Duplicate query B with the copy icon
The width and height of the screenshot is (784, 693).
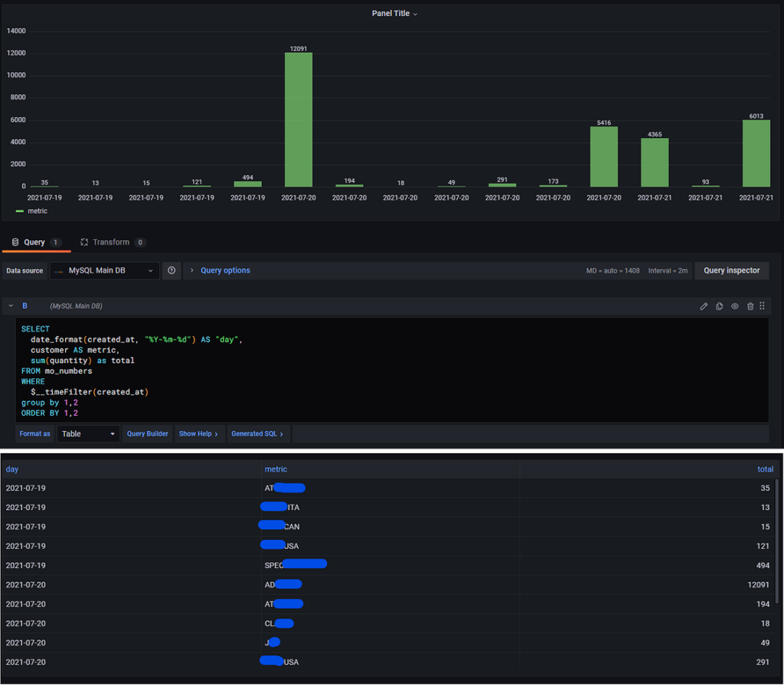tap(720, 306)
